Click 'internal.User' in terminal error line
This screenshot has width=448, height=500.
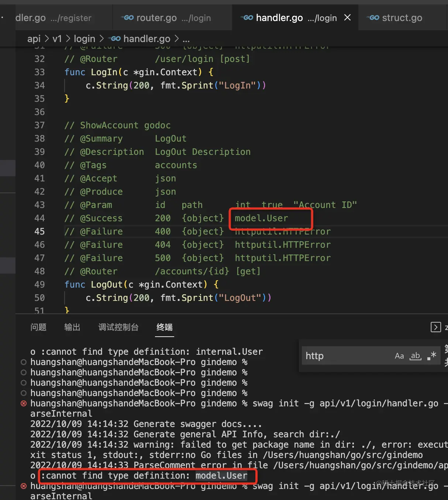coord(229,352)
